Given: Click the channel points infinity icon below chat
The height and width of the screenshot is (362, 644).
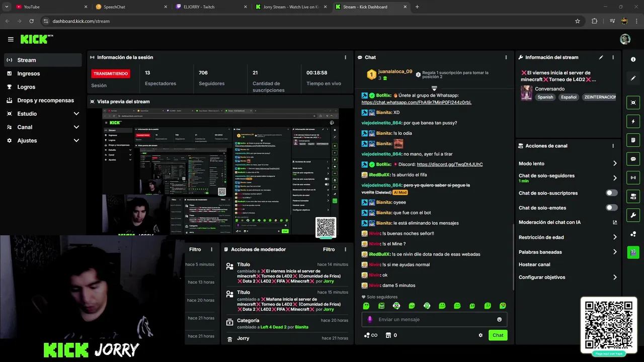Looking at the screenshot, I should (371, 335).
